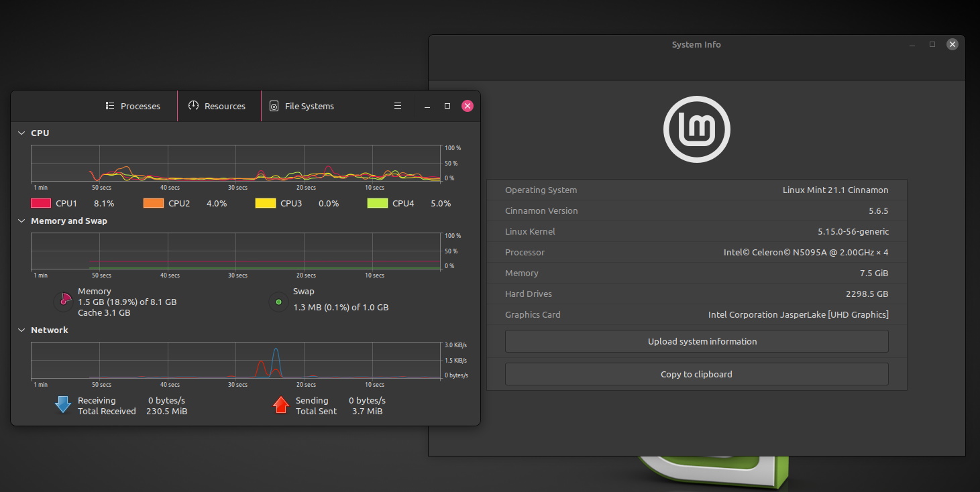Click '1.5 GB (18.9%) of 8.1 GB' text
Image resolution: width=980 pixels, height=492 pixels.
(127, 302)
